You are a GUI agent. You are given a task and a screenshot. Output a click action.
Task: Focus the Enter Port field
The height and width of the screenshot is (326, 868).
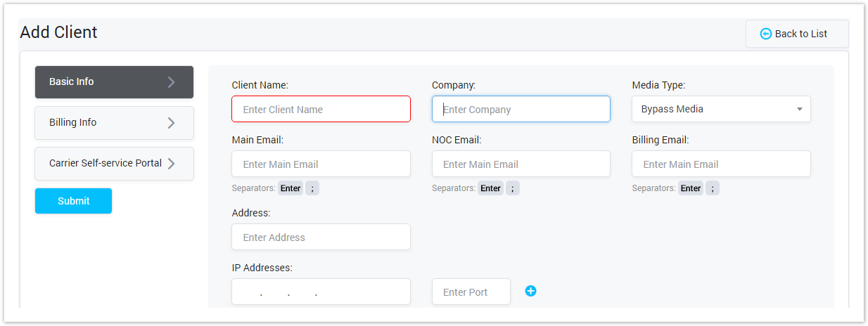click(x=471, y=292)
